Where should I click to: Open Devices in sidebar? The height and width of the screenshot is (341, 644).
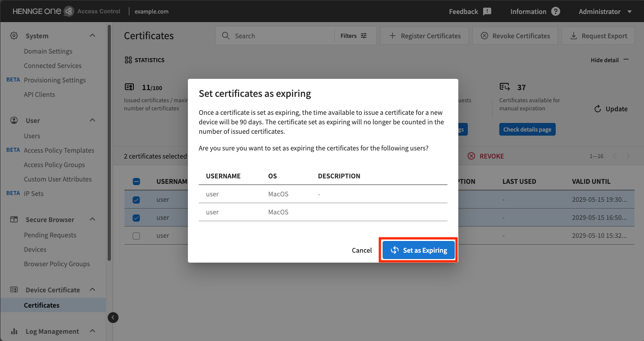(x=35, y=250)
